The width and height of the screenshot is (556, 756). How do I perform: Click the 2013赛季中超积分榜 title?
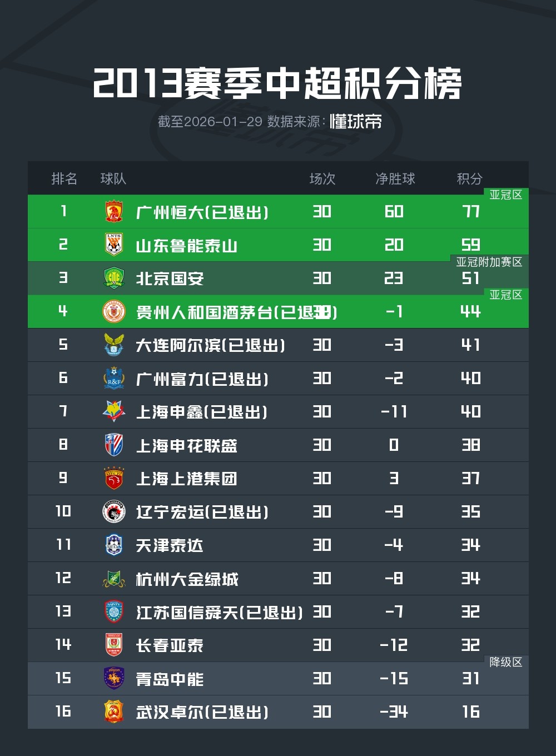click(x=277, y=84)
